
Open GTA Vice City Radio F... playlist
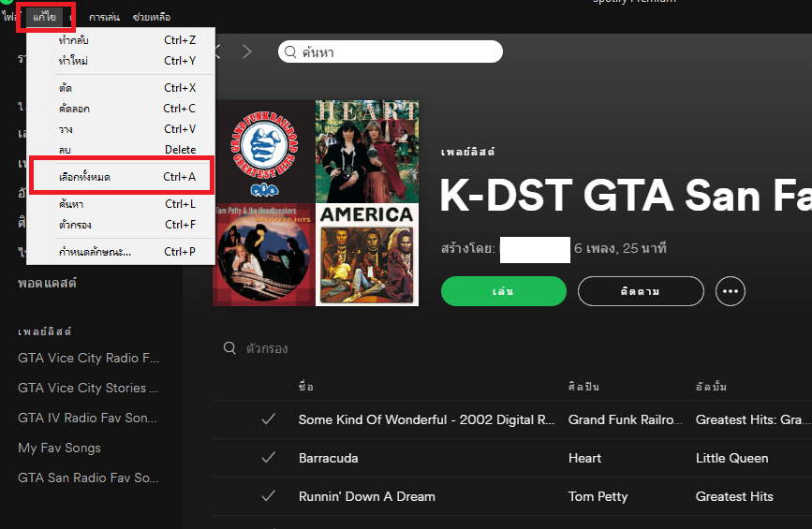point(89,358)
